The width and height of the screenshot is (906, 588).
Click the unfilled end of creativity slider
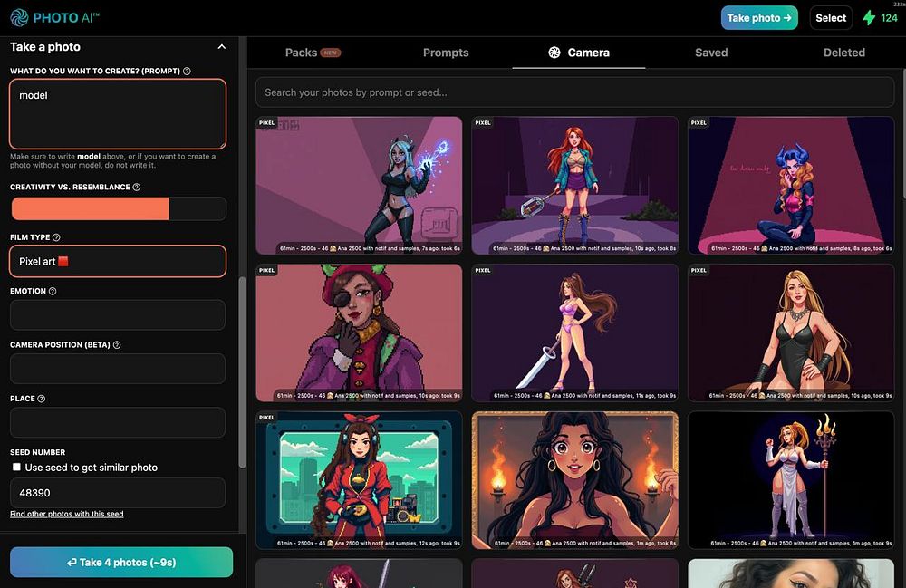197,208
